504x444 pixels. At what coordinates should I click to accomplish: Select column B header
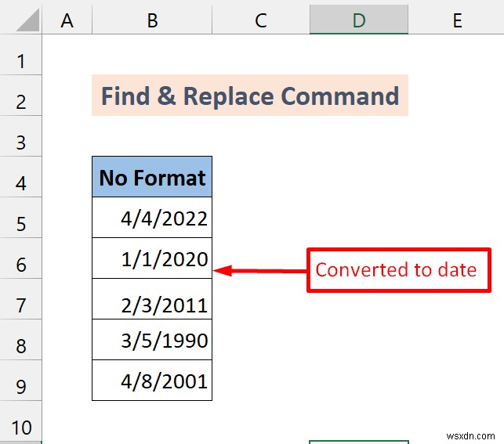pos(152,20)
